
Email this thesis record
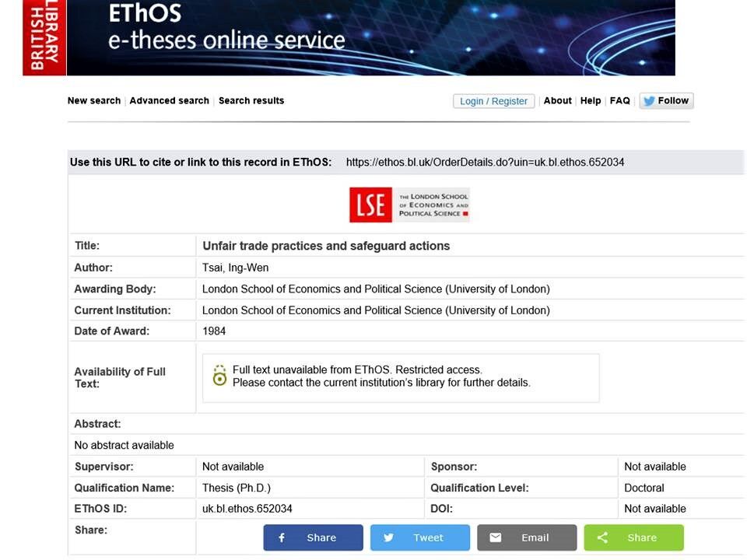527,537
